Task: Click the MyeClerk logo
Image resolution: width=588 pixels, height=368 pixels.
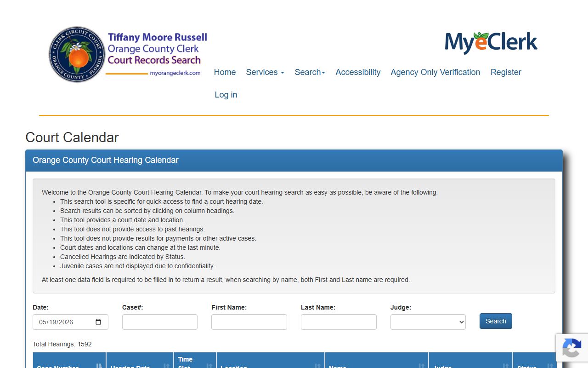Action: coord(491,43)
